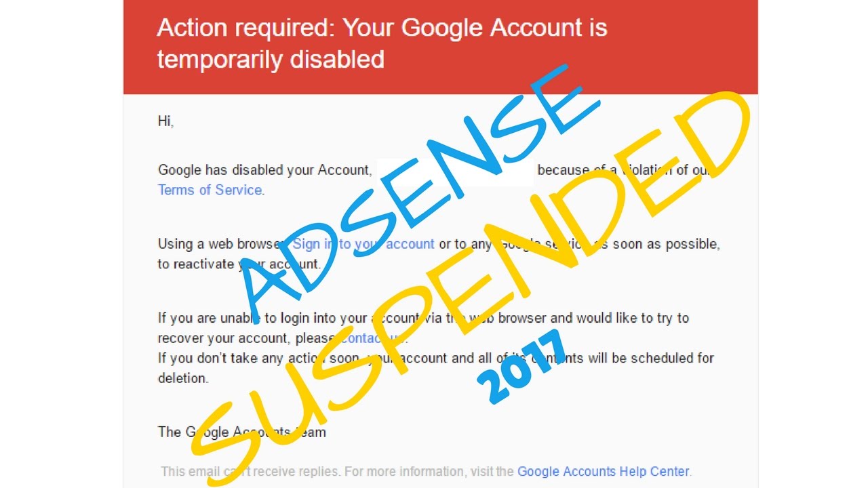Screen dimensions: 868x488
Task: Click 'This email can't receive replies' footer note
Action: (x=251, y=471)
